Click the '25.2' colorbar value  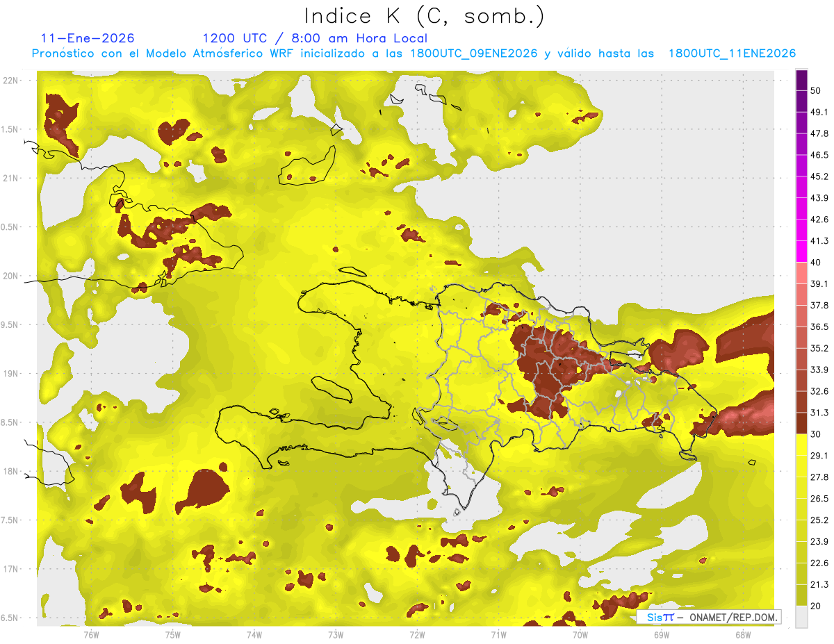coord(820,520)
